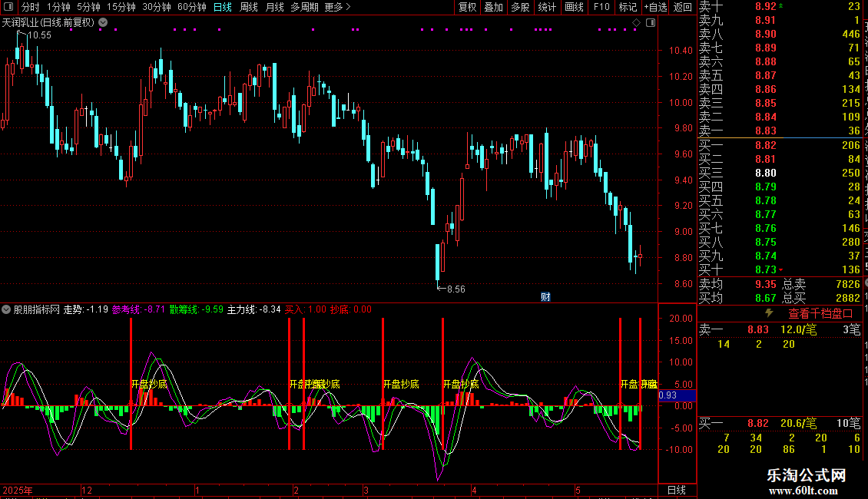Click the 总卖 volume 7826
Screen dimensions: 868x499
pos(847,284)
